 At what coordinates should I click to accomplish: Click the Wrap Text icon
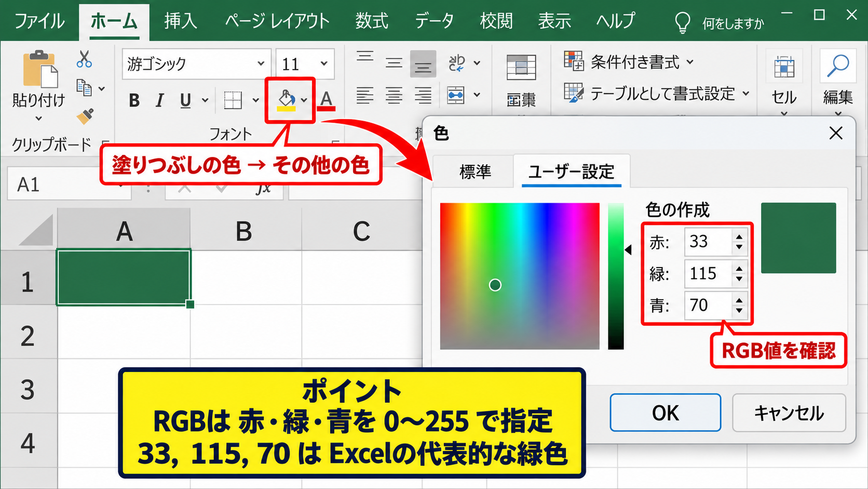[456, 63]
